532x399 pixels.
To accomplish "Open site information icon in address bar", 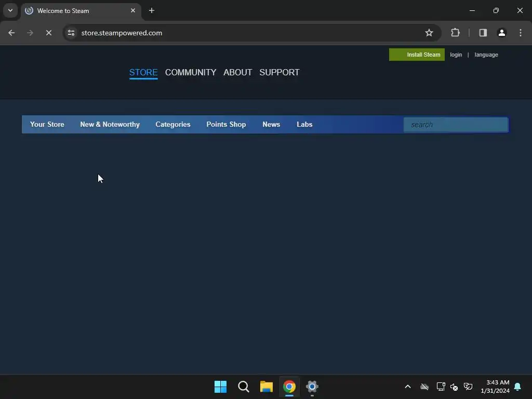I will pyautogui.click(x=71, y=33).
